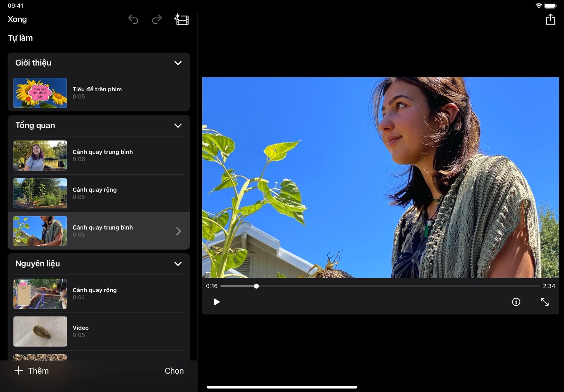The image size is (564, 392).
Task: Click the undo arrow icon
Action: 133,20
